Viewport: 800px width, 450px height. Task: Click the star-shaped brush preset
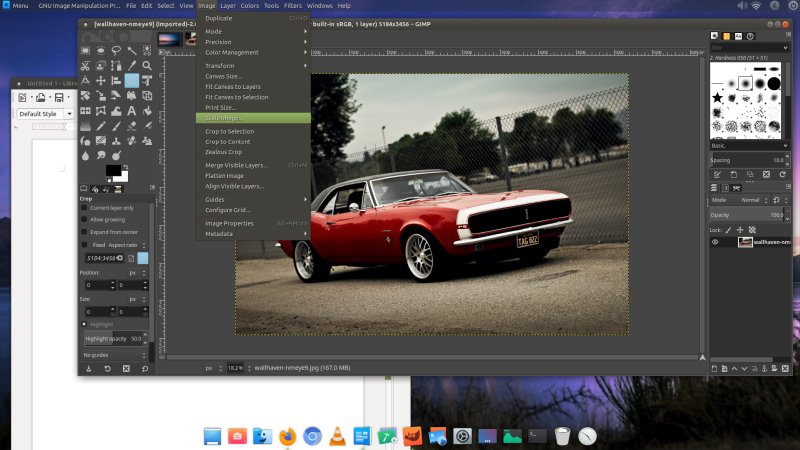point(716,98)
